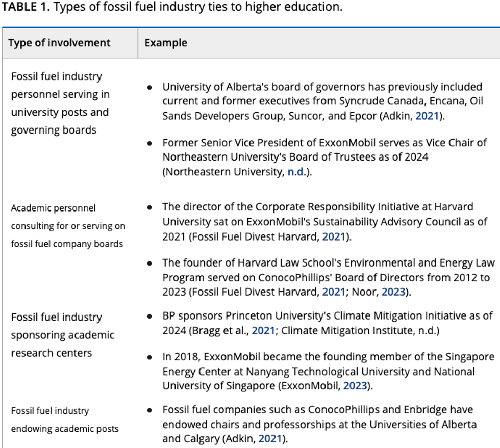Viewport: 500px width, 448px height.
Task: Select the 'personnel serving in university posts' cell
Action: [60, 103]
